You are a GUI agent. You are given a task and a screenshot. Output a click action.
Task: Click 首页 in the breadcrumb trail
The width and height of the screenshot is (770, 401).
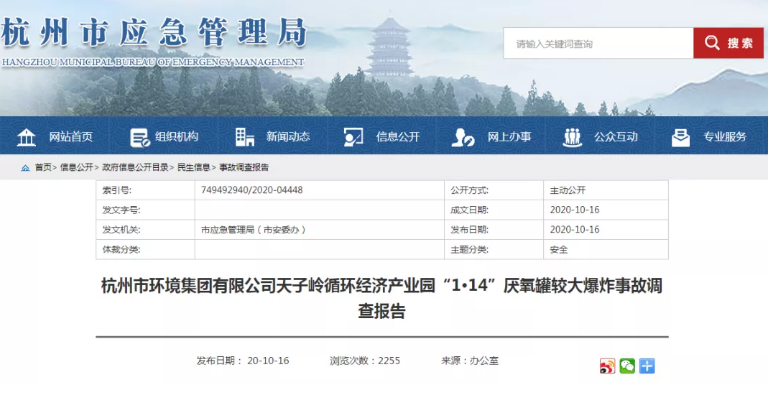coord(43,168)
